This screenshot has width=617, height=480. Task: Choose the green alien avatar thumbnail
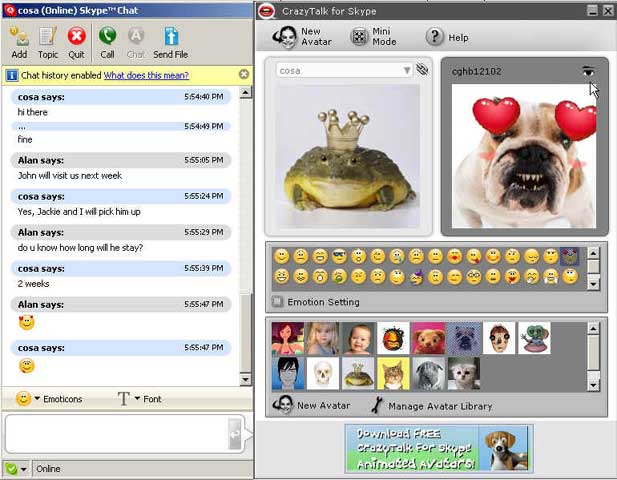pyautogui.click(x=534, y=338)
